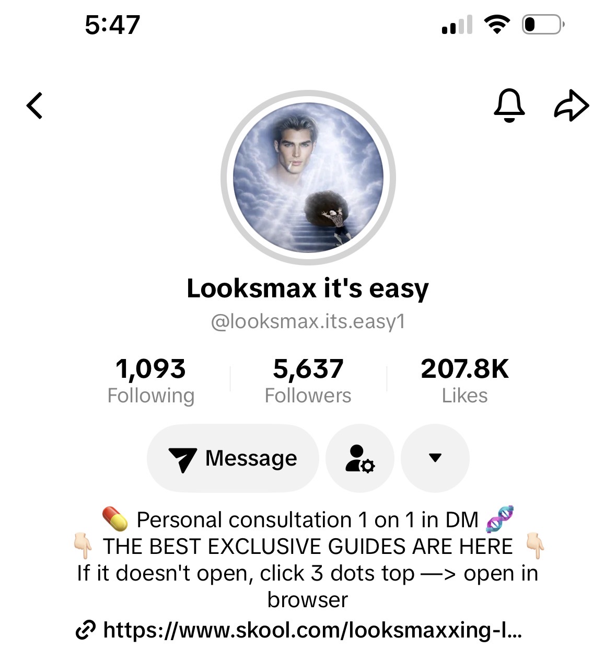Tap the Looksmax it's easy display name
The height and width of the screenshot is (672, 616).
point(308,288)
